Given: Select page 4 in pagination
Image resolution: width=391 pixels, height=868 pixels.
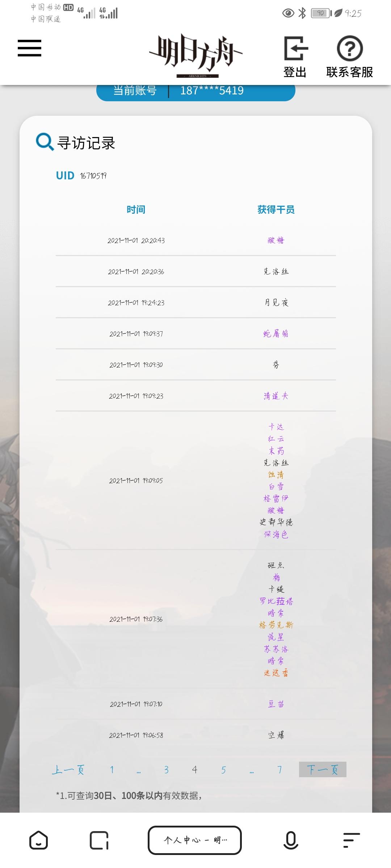Looking at the screenshot, I should (195, 769).
